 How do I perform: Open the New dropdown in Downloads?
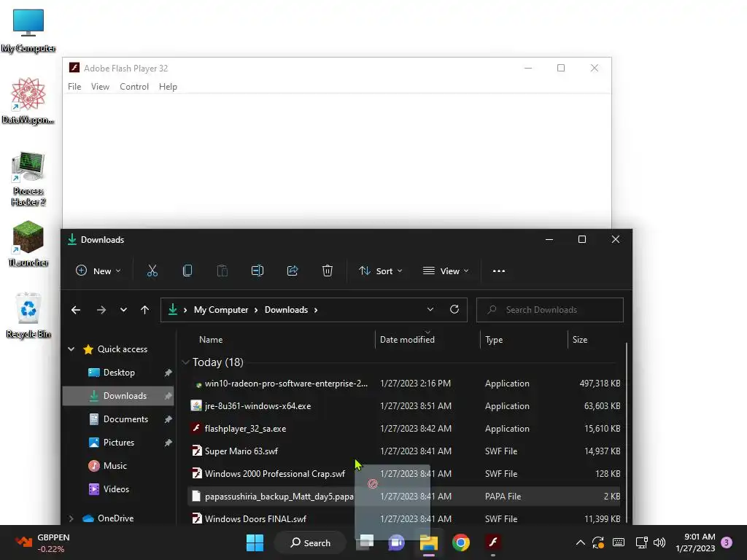(98, 271)
